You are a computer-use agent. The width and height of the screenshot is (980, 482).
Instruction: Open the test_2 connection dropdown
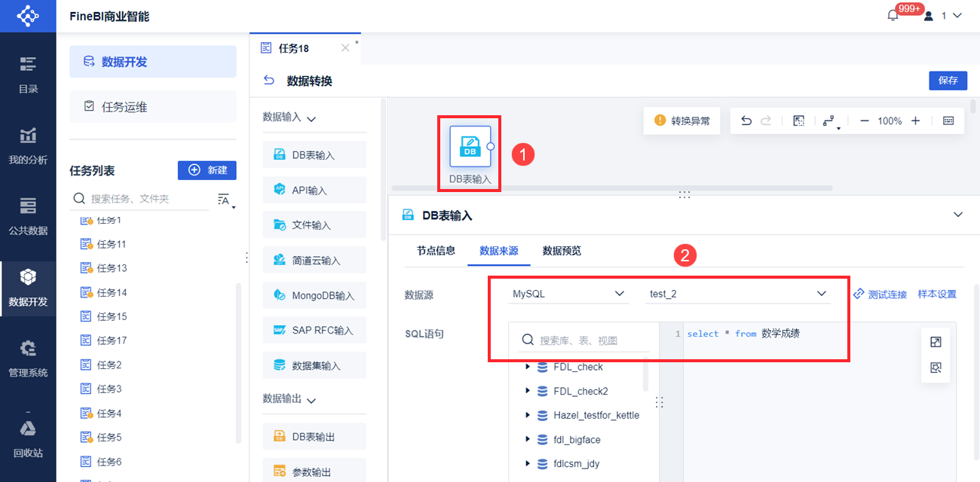(738, 294)
